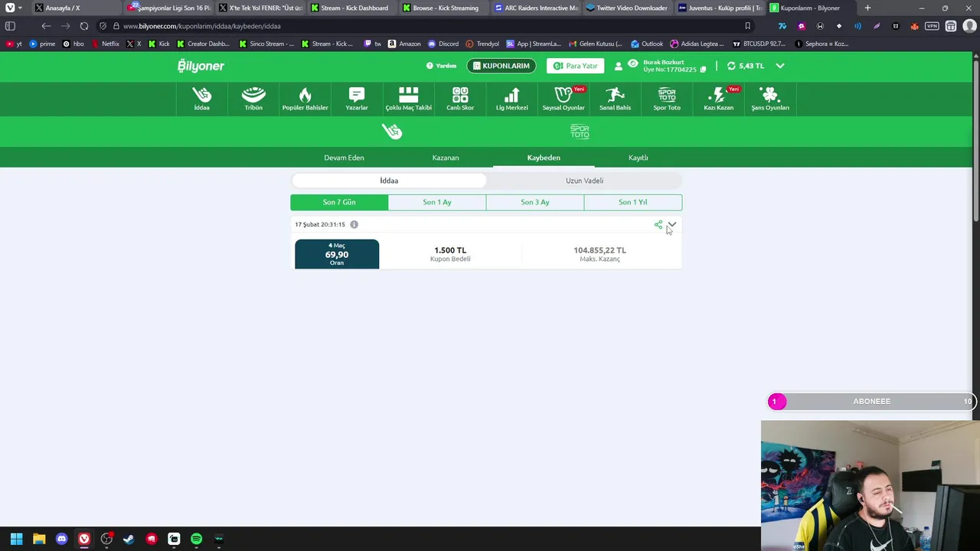980x551 pixels.
Task: Open the Netflix bookmark
Action: click(106, 44)
